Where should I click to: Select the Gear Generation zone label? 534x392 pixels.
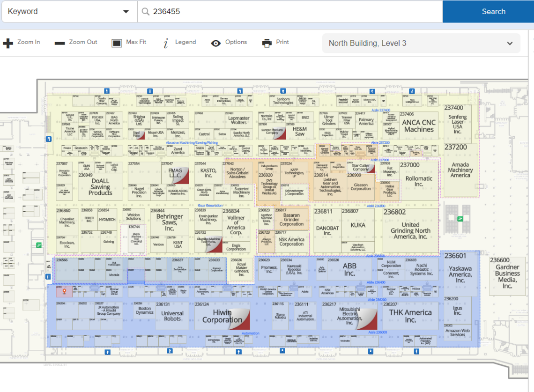click(x=210, y=206)
